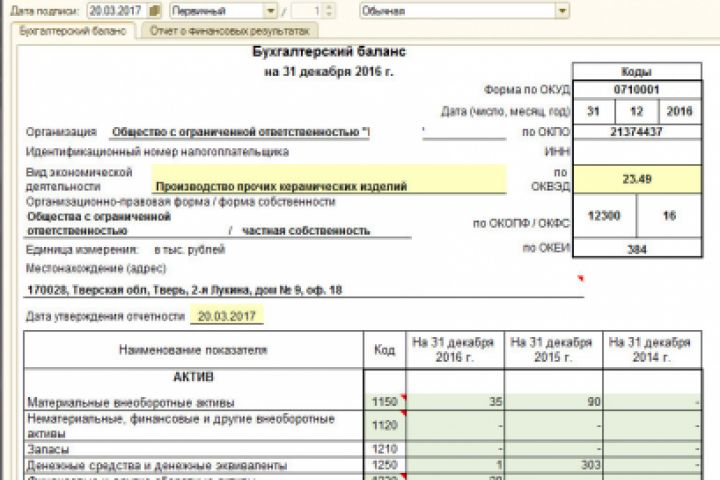This screenshot has height=480, width=720.
Task: Click the signing date field 20.03.2017
Action: pos(118,10)
